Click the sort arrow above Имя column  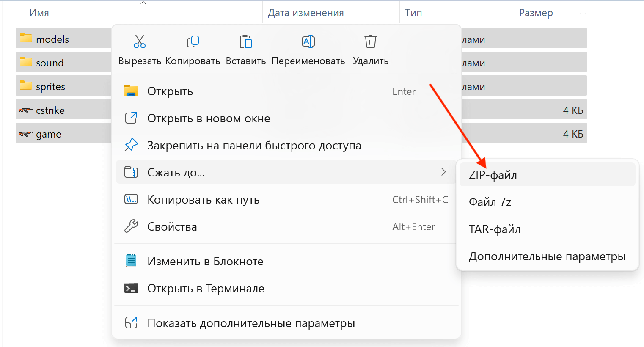(x=143, y=3)
